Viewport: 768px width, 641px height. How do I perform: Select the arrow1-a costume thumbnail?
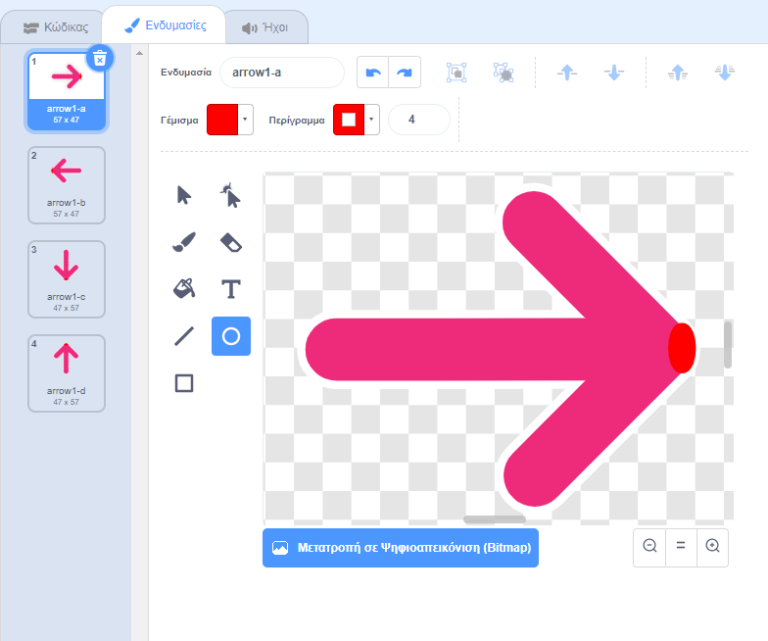click(x=66, y=91)
